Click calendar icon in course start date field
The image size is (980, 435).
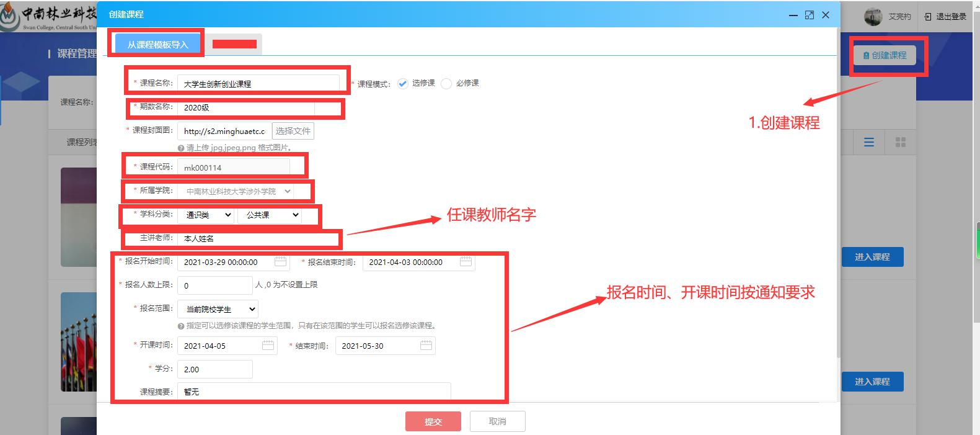pos(268,346)
